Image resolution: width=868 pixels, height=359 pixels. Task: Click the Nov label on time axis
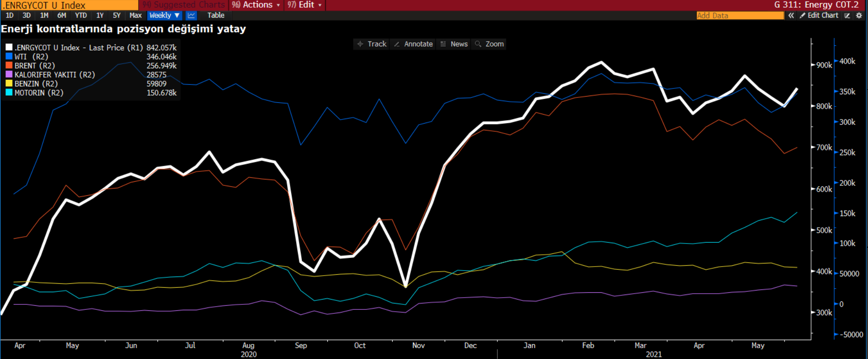click(x=418, y=345)
